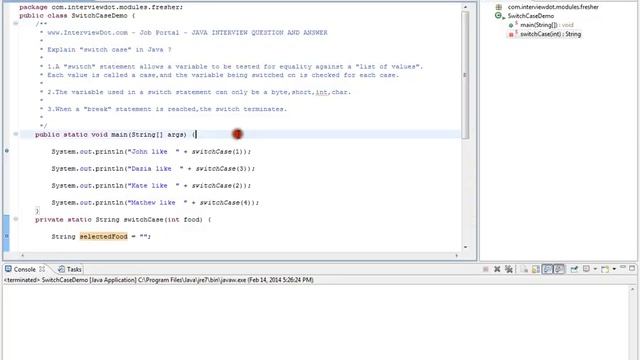
Task: Click 'public static void main' line
Action: 116,134
